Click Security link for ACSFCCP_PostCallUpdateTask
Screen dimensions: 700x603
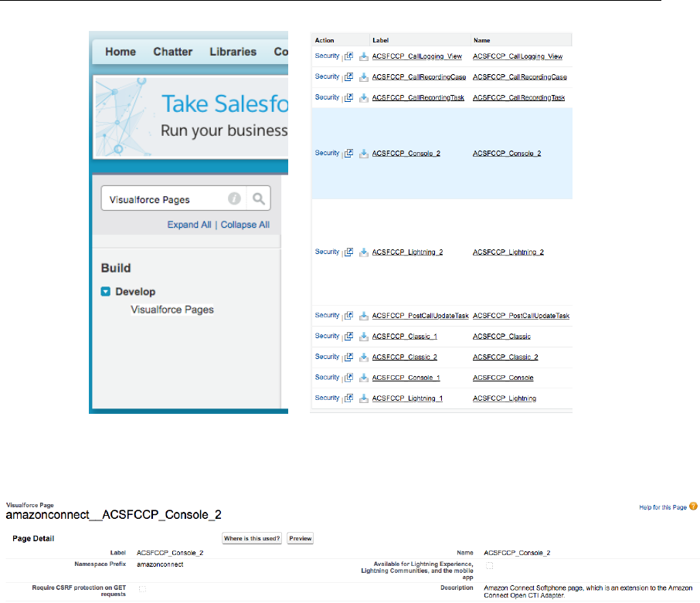tap(327, 315)
